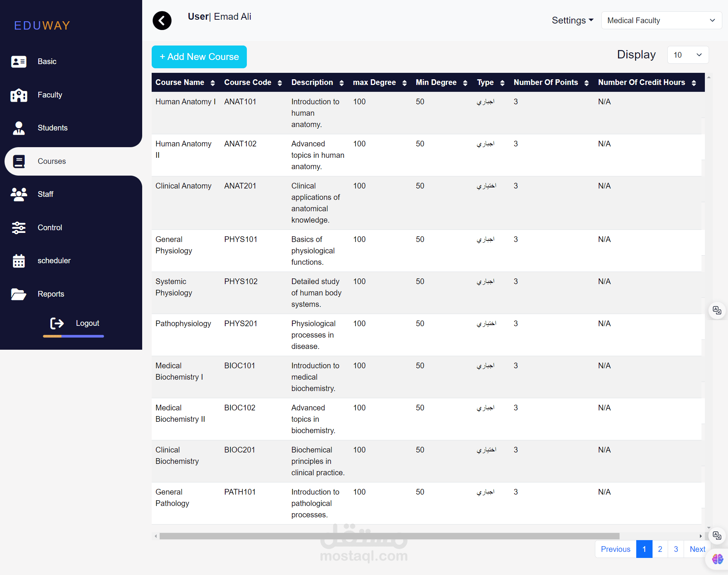Image resolution: width=728 pixels, height=575 pixels.
Task: Click the back arrow circle icon
Action: (x=162, y=20)
